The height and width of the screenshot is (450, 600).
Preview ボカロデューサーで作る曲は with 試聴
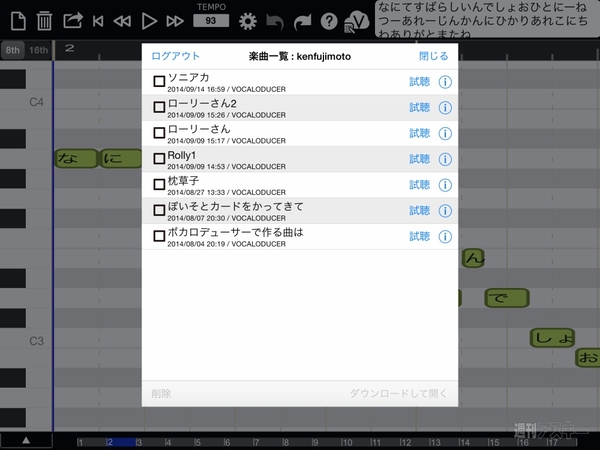420,236
